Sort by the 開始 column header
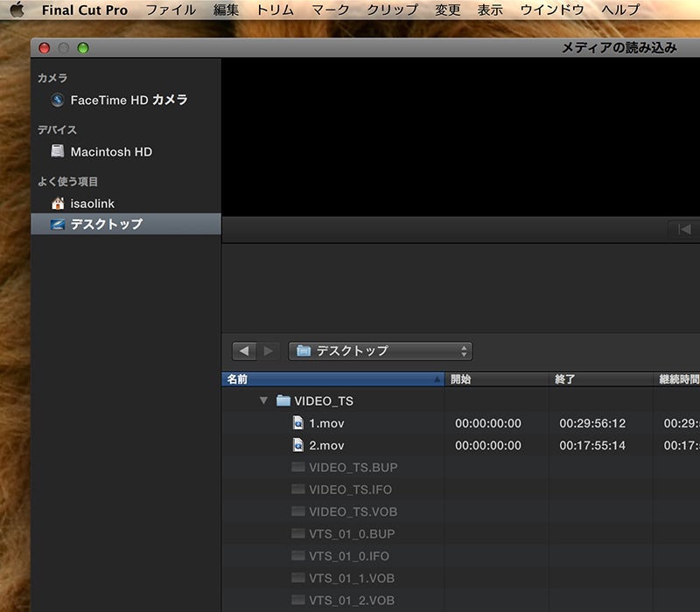 coord(496,379)
